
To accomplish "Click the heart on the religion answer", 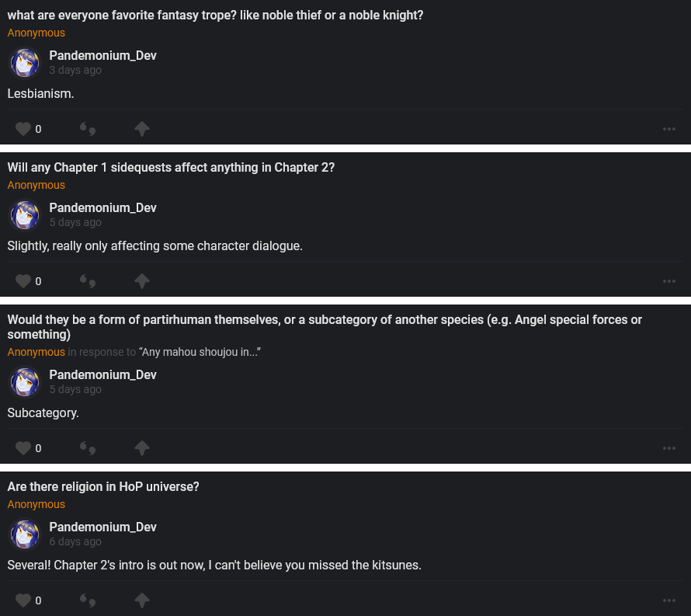I will click(x=23, y=600).
